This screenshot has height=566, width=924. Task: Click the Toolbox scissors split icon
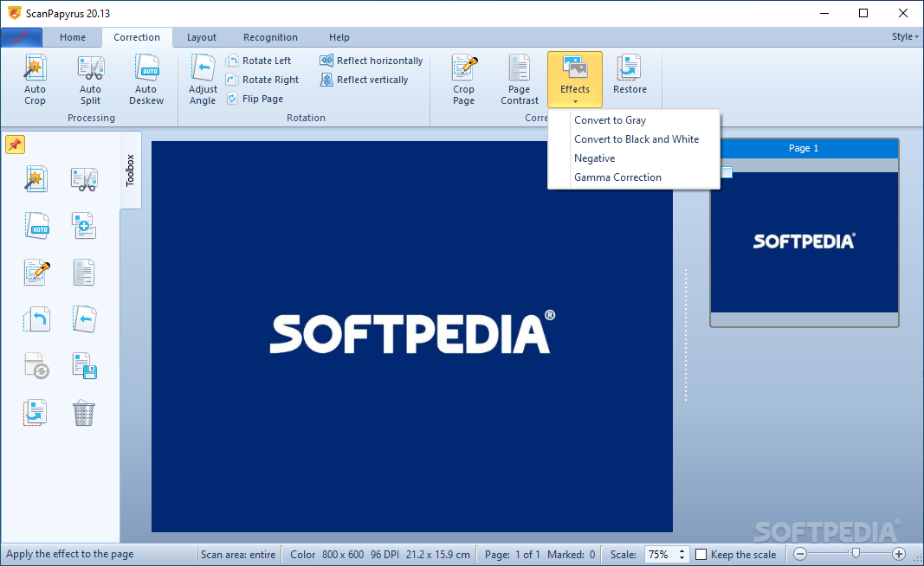click(84, 179)
